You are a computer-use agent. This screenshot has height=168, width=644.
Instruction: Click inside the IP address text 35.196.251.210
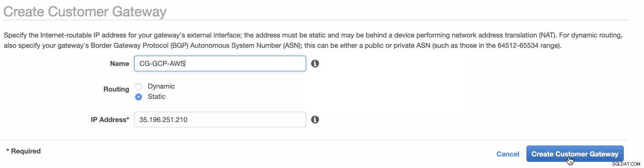[163, 120]
